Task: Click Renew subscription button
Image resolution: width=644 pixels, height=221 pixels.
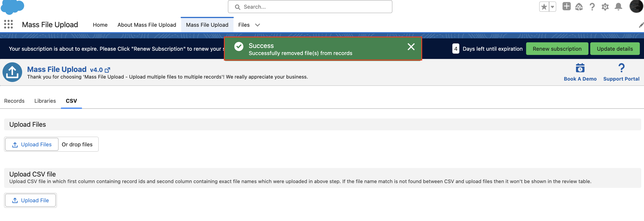Action: pyautogui.click(x=557, y=49)
